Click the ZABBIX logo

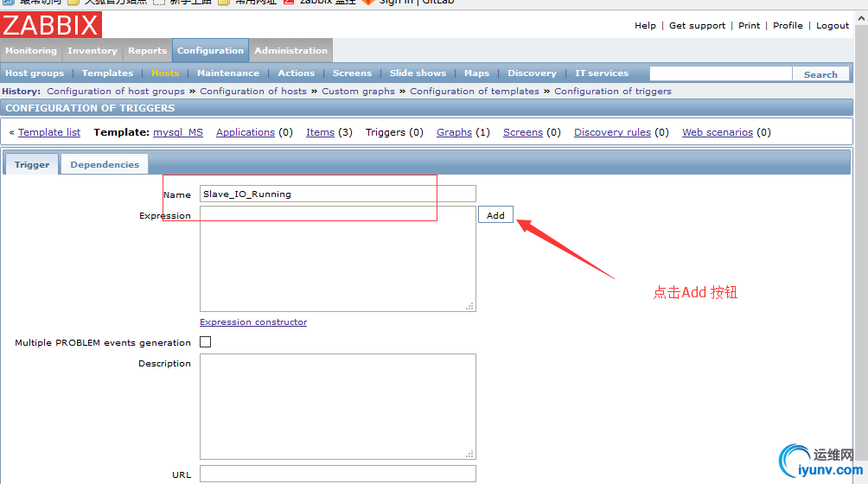[x=51, y=25]
